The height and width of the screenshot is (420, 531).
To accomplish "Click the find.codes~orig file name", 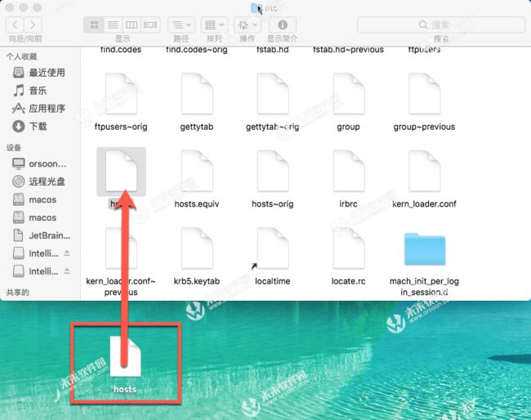I will coord(197,50).
